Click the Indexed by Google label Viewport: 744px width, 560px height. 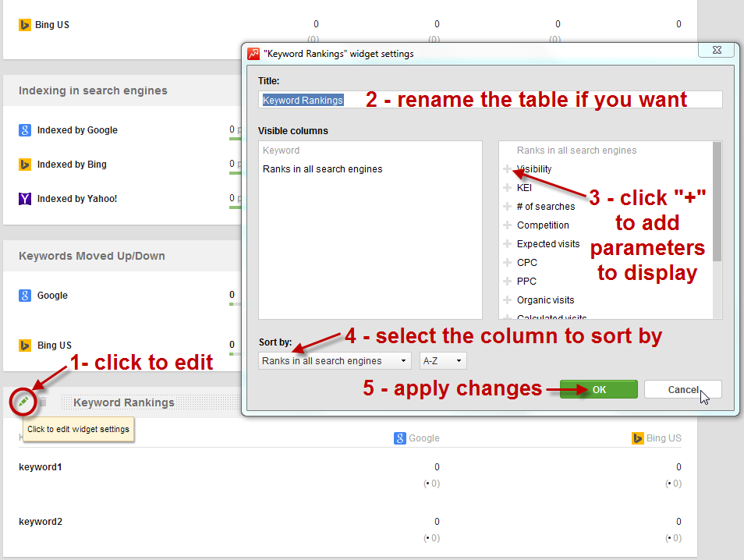[x=77, y=130]
